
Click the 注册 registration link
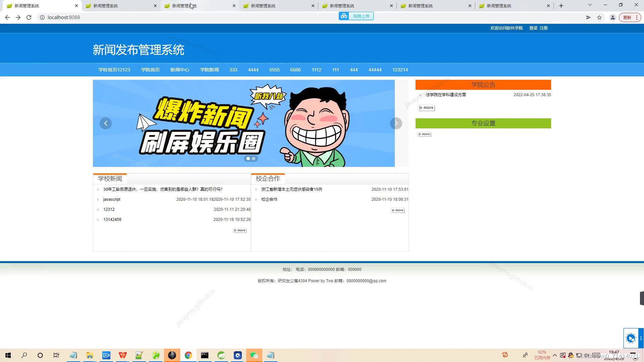[543, 28]
